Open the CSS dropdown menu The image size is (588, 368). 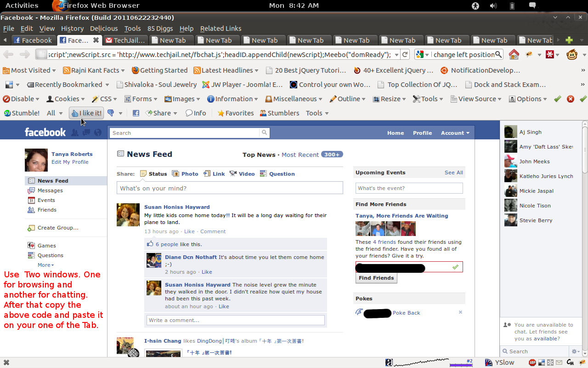(x=105, y=99)
